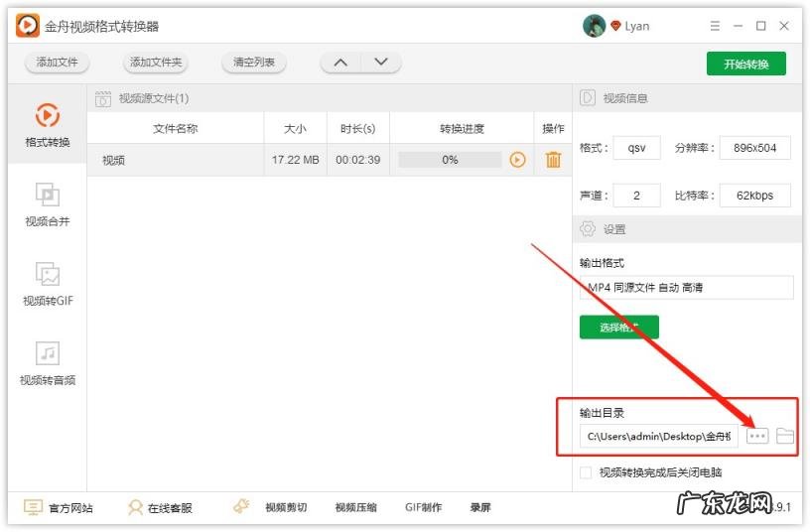
Task: Click the Lyan username text
Action: 637,27
